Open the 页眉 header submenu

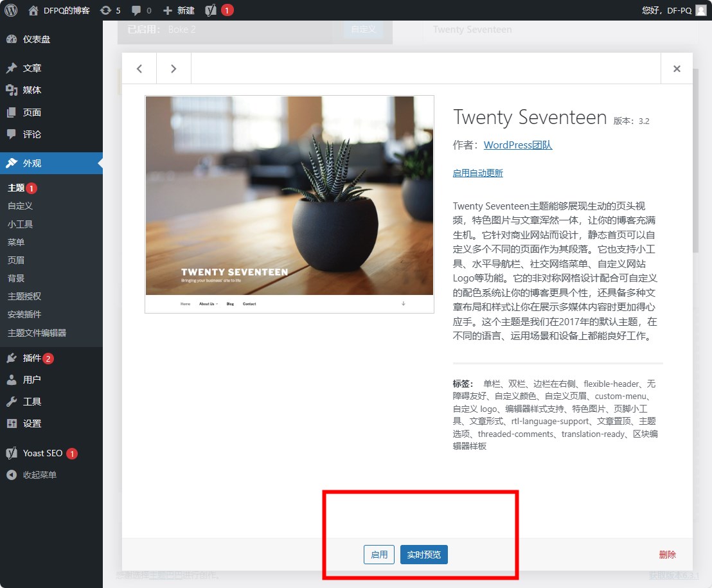[x=16, y=260]
